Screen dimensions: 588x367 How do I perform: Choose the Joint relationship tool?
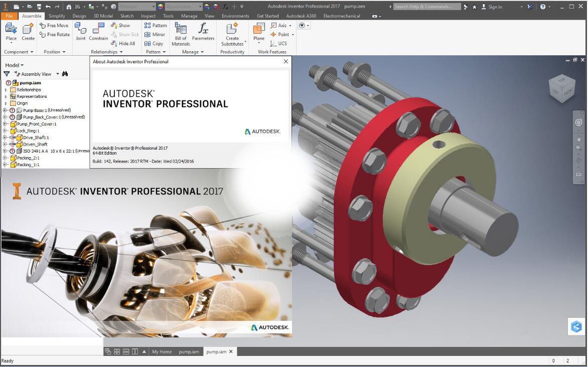point(80,32)
